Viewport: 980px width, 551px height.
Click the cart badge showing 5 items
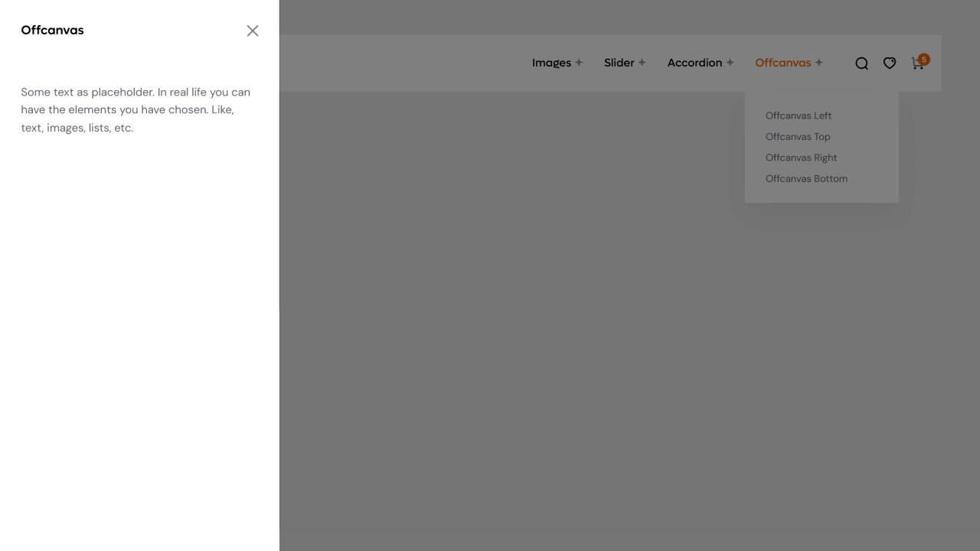point(923,59)
